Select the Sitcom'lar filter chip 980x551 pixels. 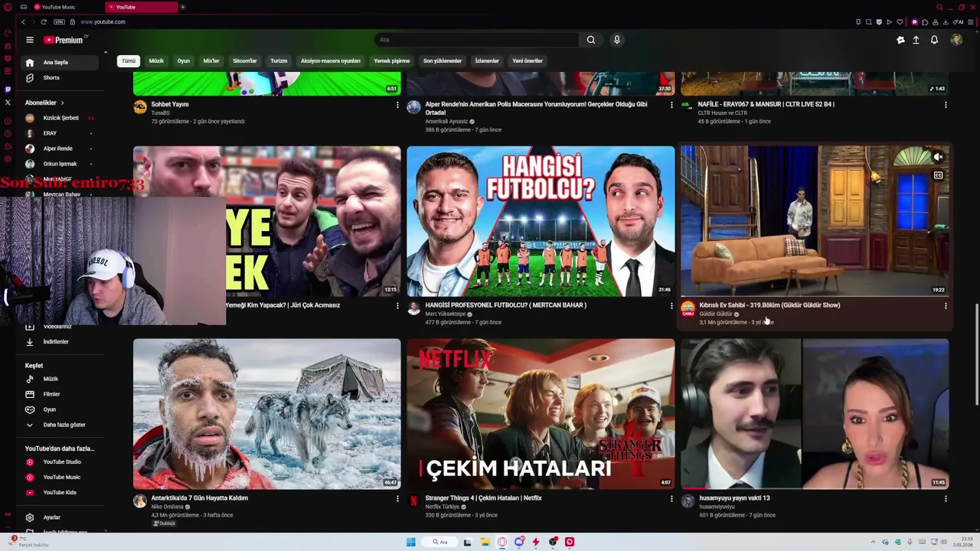(245, 60)
